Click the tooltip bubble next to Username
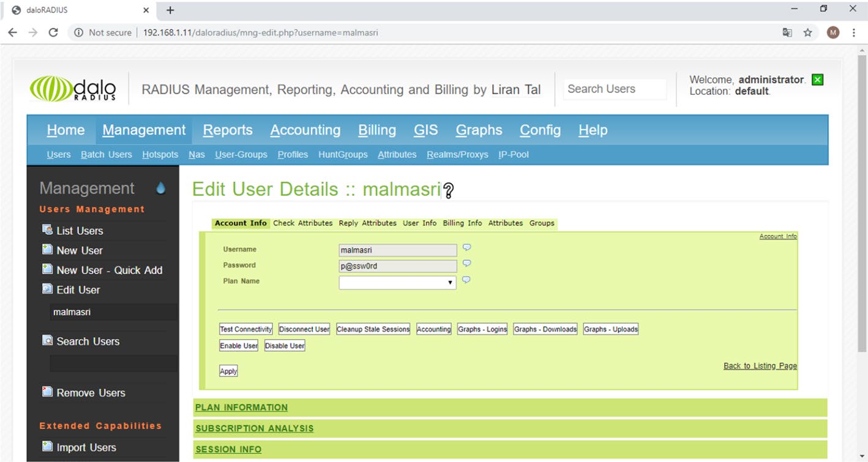868x462 pixels. pos(466,248)
